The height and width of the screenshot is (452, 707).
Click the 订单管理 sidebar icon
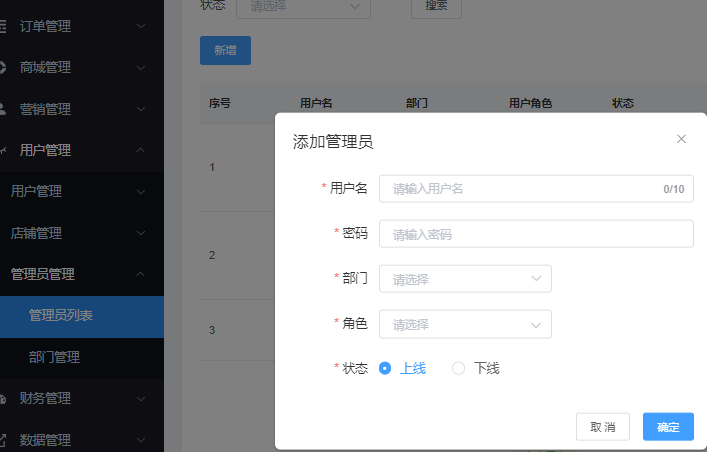tap(3, 26)
